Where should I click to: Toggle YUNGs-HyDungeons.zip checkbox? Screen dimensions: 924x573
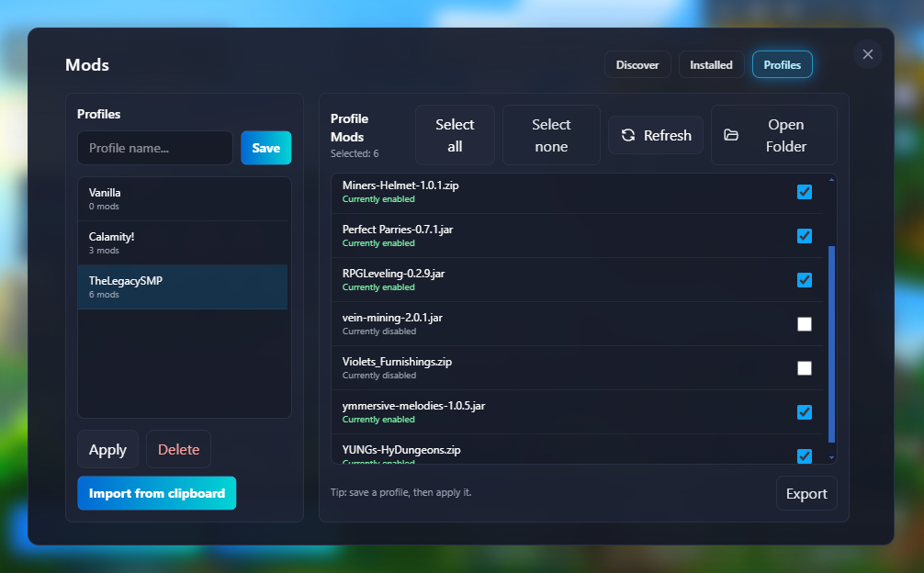[x=805, y=455]
